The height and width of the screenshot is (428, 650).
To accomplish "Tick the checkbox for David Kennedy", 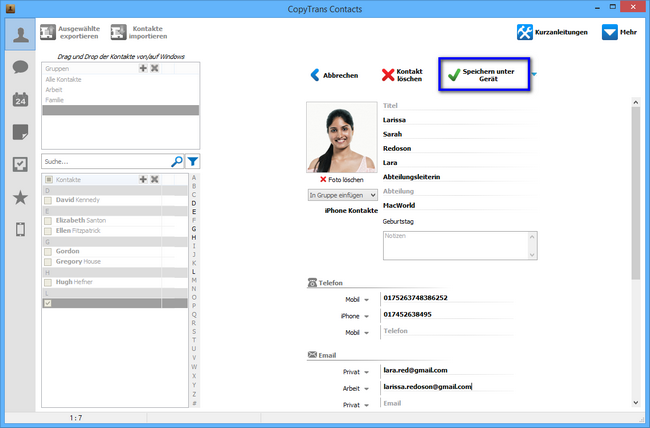I will click(x=48, y=200).
